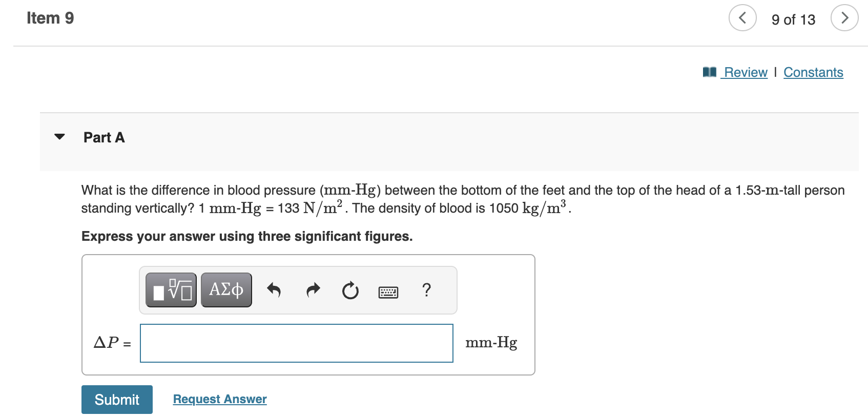Viewport: 868px width, 417px height.
Task: Open the Greek symbols palette
Action: point(225,289)
